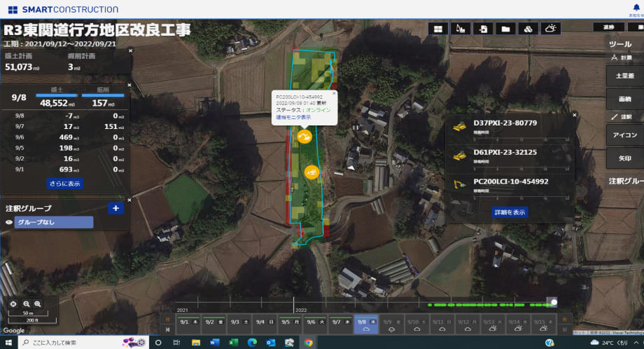Click 詳細を表示 in the machine panel
Screen dimensions: 644x349
(x=510, y=212)
